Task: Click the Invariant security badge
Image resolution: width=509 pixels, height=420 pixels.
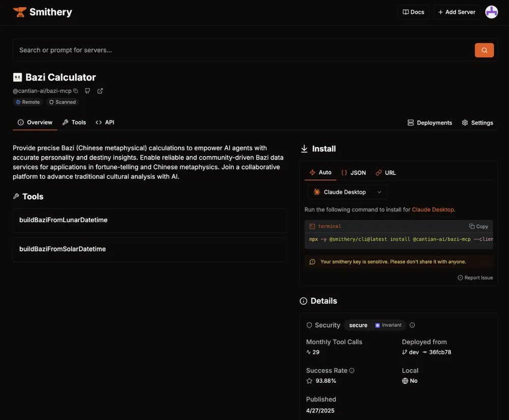Action: (388, 325)
